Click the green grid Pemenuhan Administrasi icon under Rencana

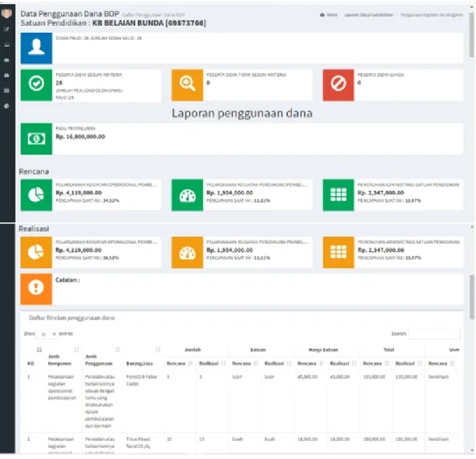click(x=338, y=195)
